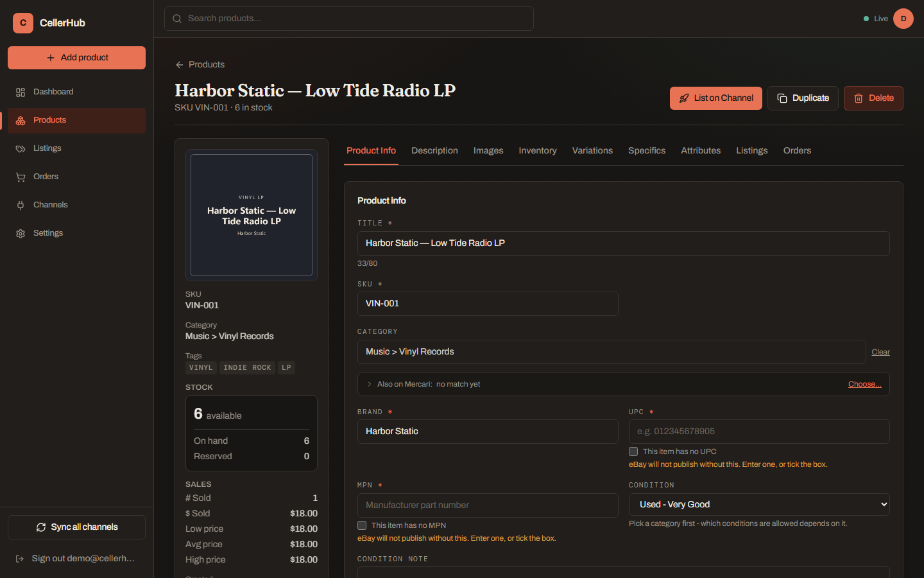924x578 pixels.
Task: Click the copy icon on Duplicate
Action: [x=782, y=98]
